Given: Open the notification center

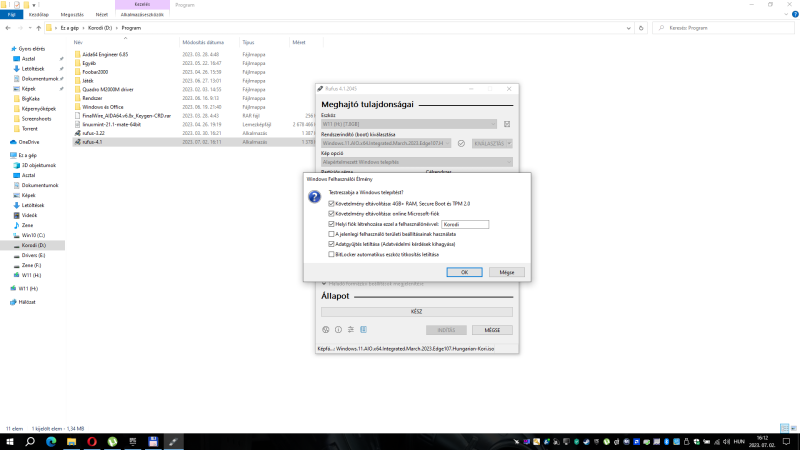Looking at the screenshot, I should (x=787, y=441).
